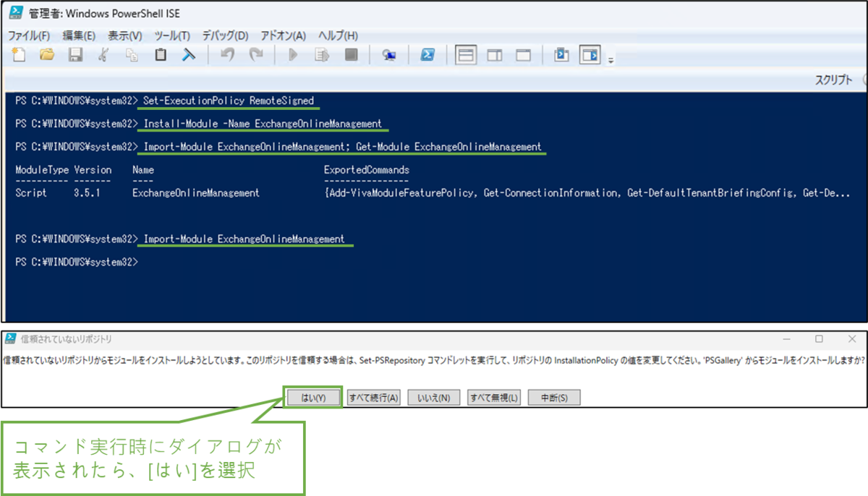Open the 表示(V) menu
This screenshot has height=496, width=868.
[124, 35]
